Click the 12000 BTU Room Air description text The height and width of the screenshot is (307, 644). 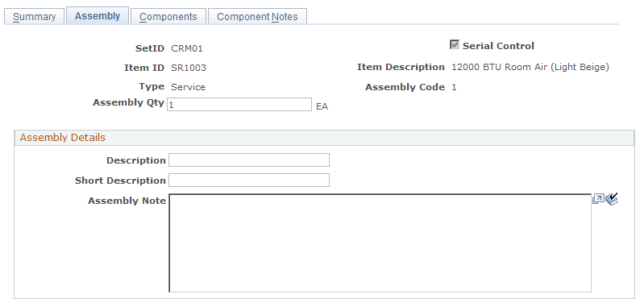530,67
